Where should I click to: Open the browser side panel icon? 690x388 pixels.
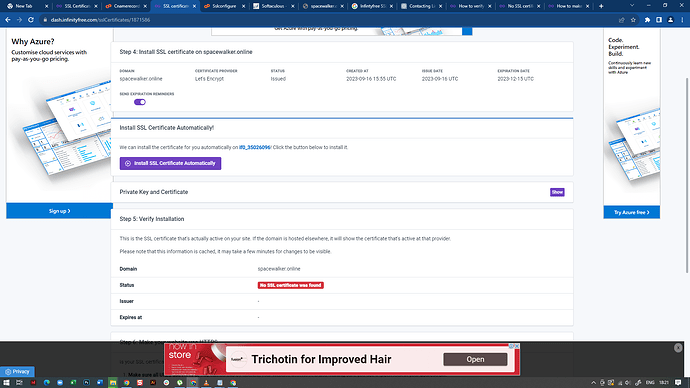[x=659, y=20]
